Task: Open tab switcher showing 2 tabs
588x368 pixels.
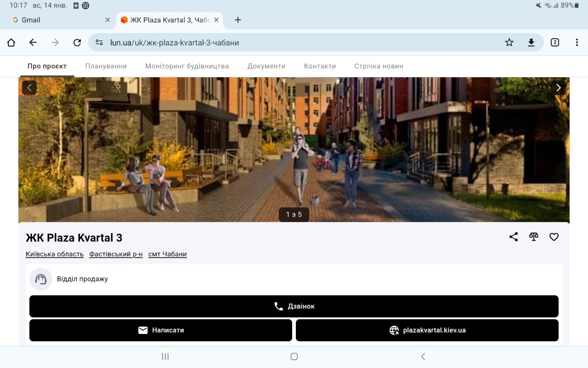Action: click(555, 42)
